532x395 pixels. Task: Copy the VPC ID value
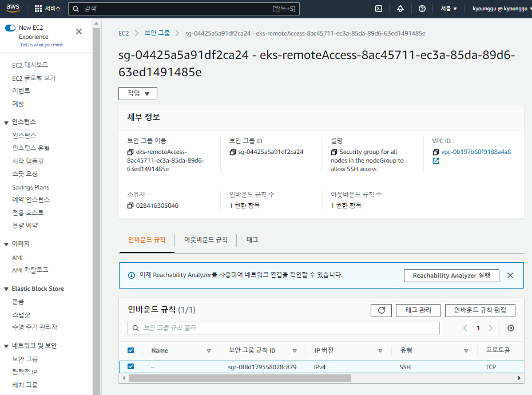tap(436, 152)
